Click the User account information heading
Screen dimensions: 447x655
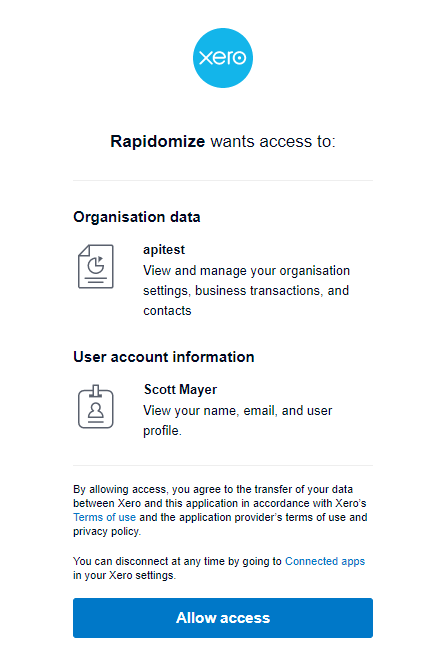pos(164,357)
